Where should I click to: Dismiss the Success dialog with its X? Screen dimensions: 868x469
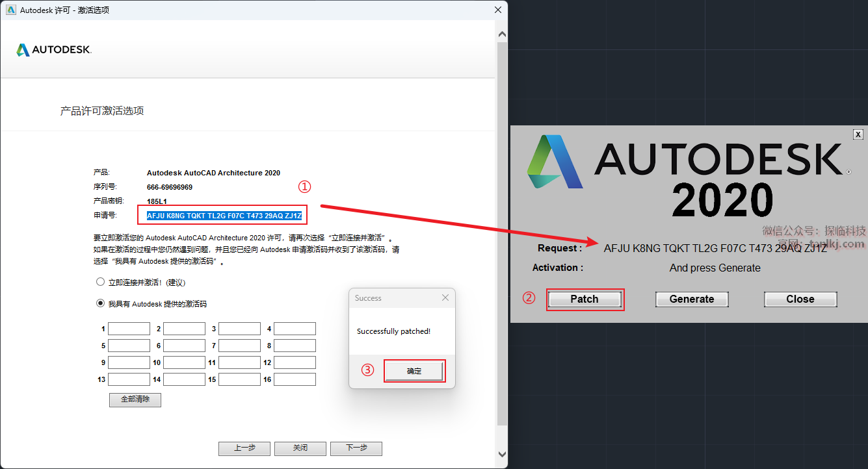445,298
